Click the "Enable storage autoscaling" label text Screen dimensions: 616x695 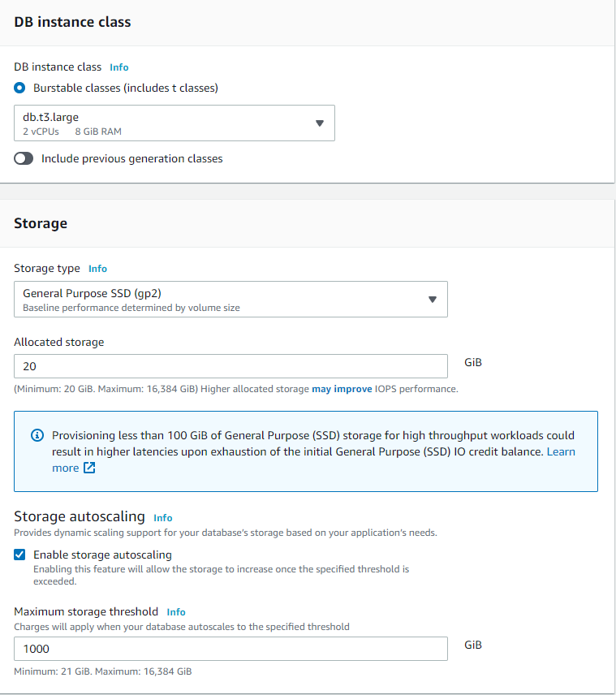102,555
